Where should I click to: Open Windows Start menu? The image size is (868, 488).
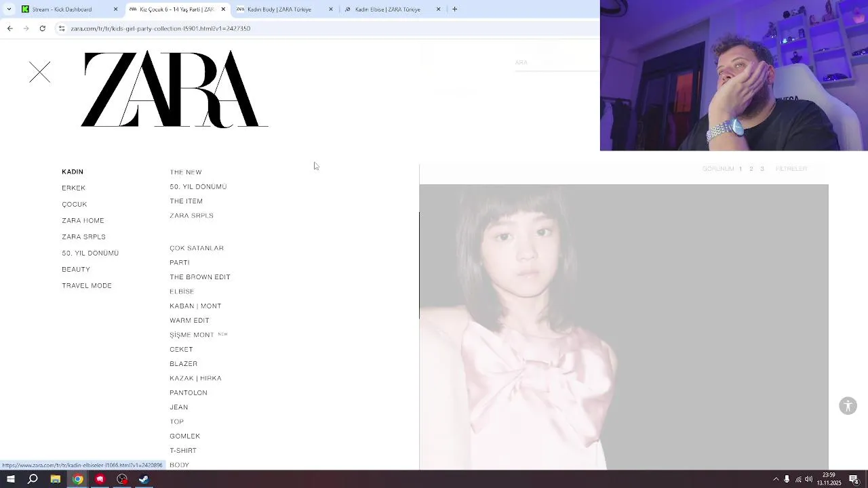point(10,479)
